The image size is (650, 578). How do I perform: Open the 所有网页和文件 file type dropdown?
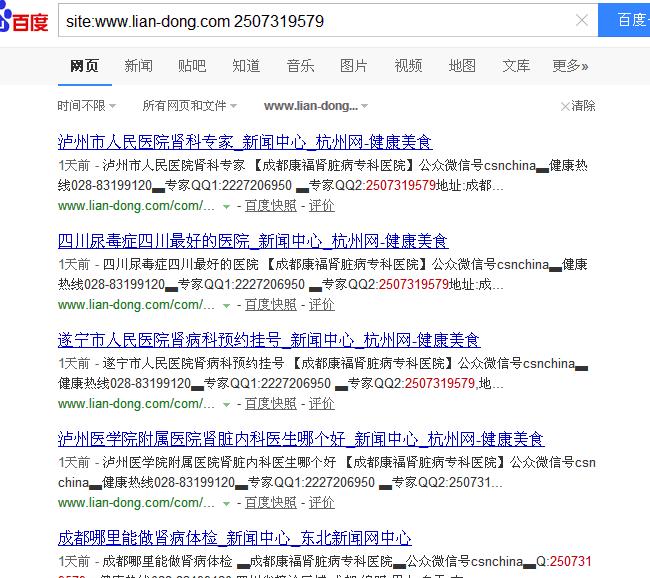click(190, 106)
